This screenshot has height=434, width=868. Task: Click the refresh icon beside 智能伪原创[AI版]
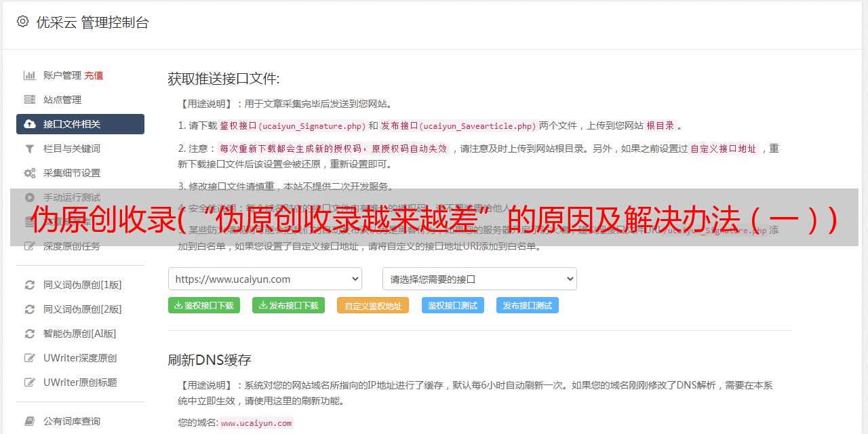tap(30, 334)
